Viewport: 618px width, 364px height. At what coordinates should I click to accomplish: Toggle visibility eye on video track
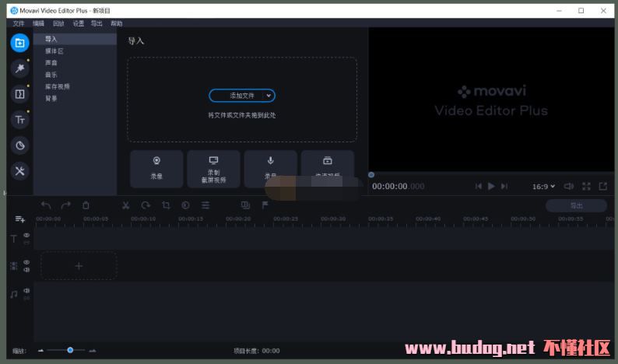tap(26, 262)
